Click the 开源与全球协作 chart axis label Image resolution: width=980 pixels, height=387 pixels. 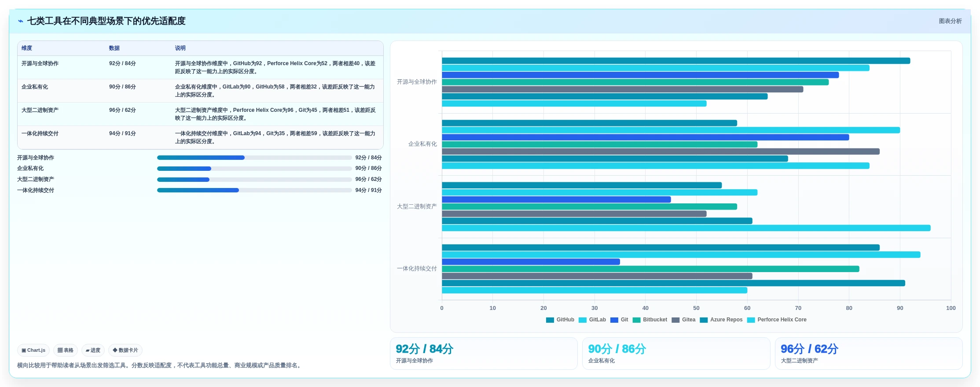pos(417,82)
